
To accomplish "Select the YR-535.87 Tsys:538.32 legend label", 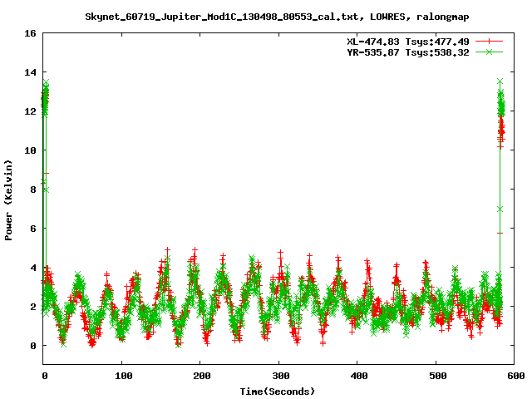I will [408, 52].
